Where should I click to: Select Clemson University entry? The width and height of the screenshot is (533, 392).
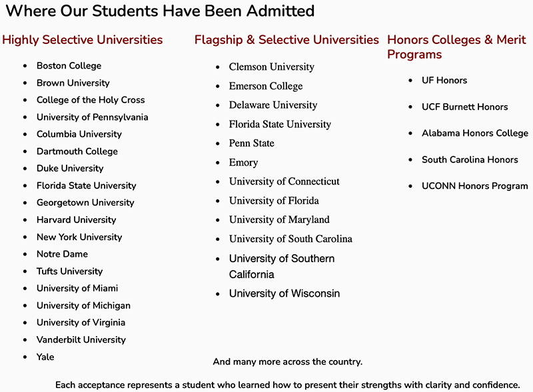pyautogui.click(x=271, y=67)
